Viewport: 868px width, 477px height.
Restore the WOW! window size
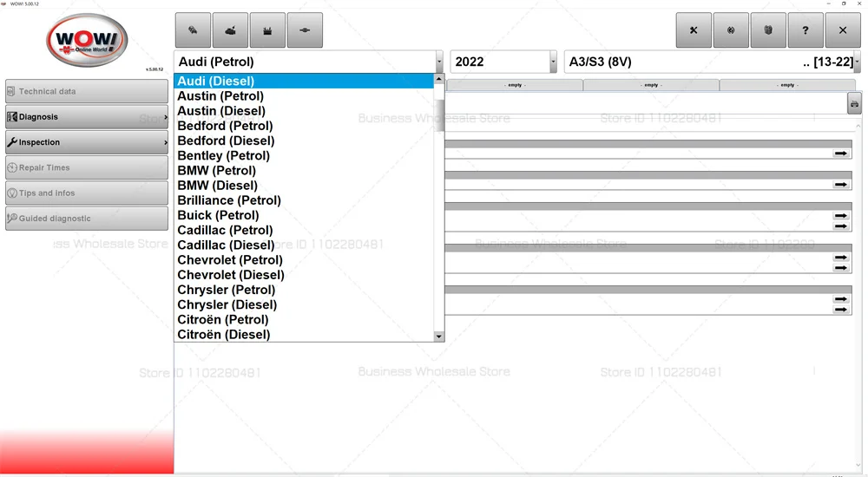click(x=844, y=3)
